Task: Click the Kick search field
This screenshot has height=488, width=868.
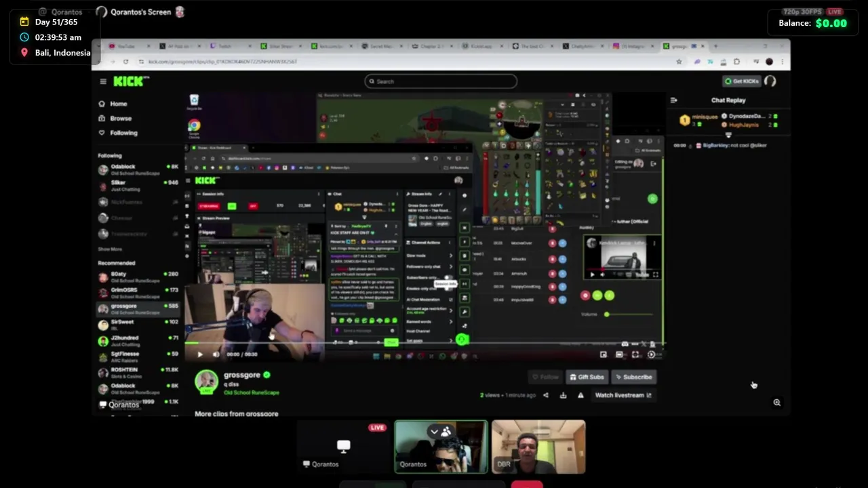Action: point(441,81)
